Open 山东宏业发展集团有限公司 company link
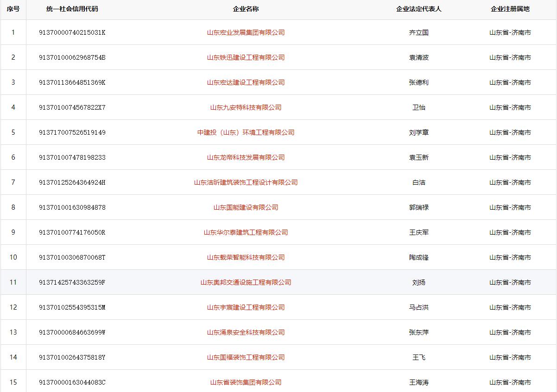 click(x=246, y=32)
